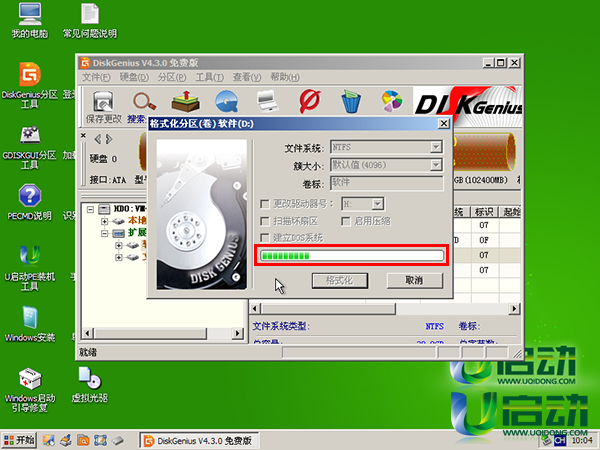Click the 标识 column header

[484, 212]
